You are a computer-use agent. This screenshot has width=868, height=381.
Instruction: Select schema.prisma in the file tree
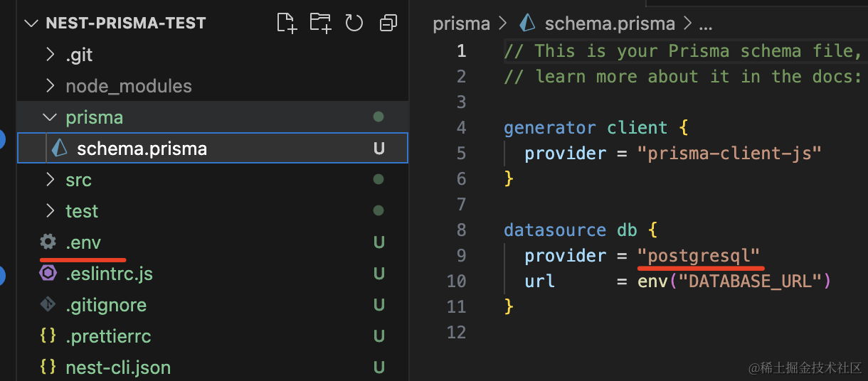tap(142, 149)
